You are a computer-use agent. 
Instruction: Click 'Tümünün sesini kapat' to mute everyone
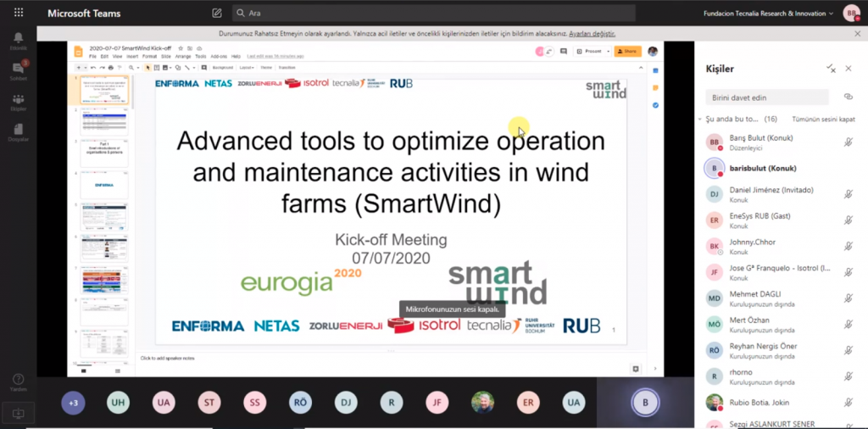tap(822, 120)
